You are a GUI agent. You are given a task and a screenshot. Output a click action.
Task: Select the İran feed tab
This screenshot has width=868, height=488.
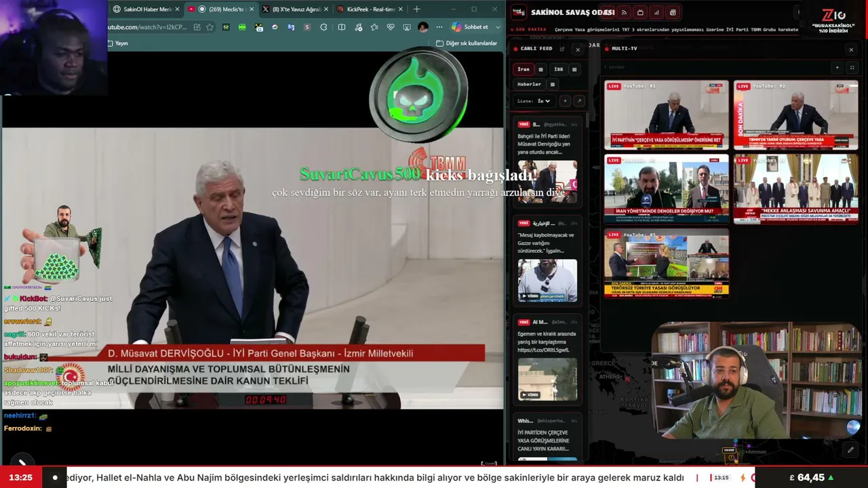pos(524,69)
